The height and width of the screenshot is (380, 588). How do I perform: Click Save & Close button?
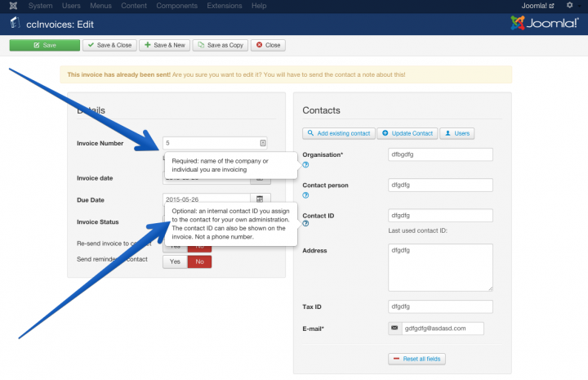pyautogui.click(x=110, y=45)
